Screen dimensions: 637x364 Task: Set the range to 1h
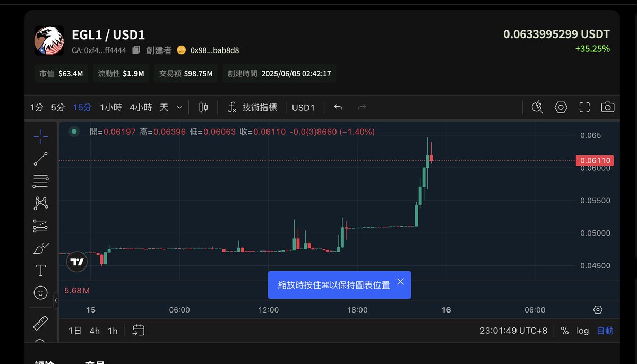[113, 331]
